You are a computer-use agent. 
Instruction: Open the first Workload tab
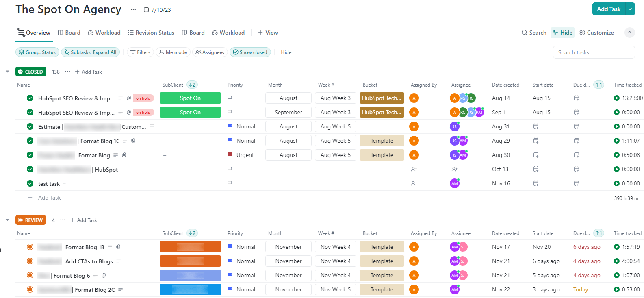pos(104,33)
